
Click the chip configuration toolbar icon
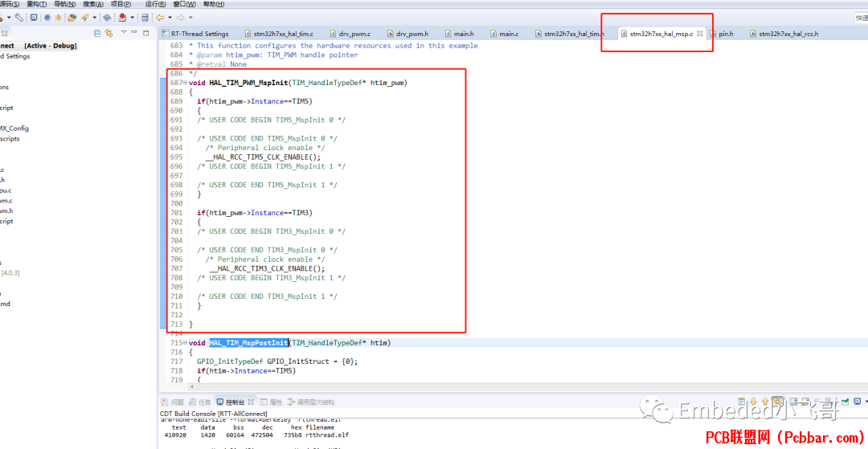47,17
